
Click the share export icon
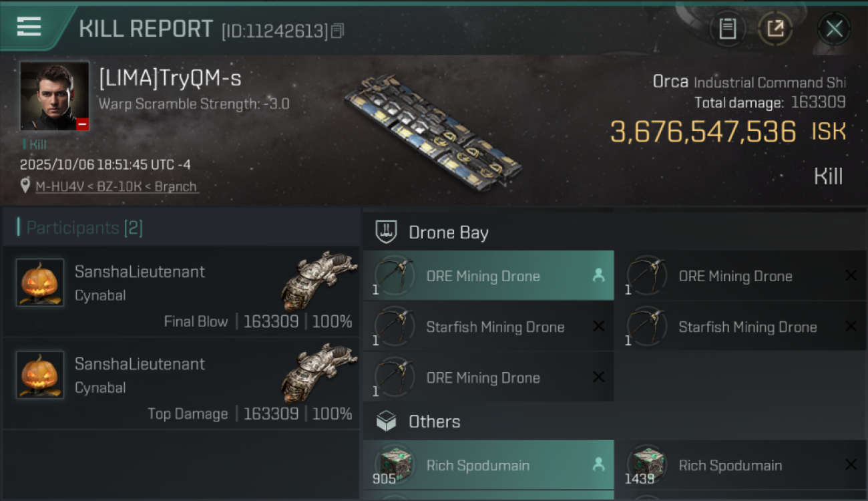(775, 29)
